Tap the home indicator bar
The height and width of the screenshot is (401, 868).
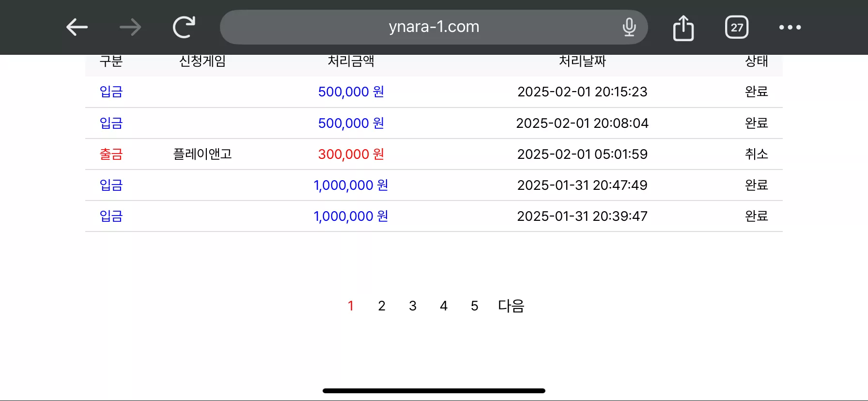(434, 390)
